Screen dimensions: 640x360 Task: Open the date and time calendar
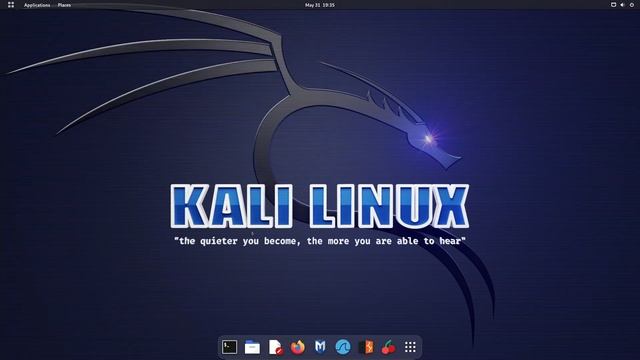pos(320,5)
